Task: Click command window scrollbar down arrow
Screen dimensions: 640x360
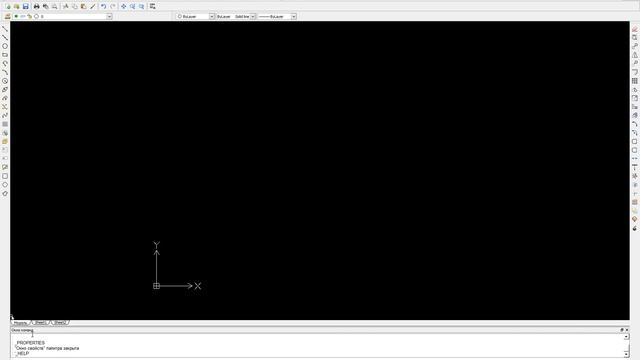Action: pos(626,354)
